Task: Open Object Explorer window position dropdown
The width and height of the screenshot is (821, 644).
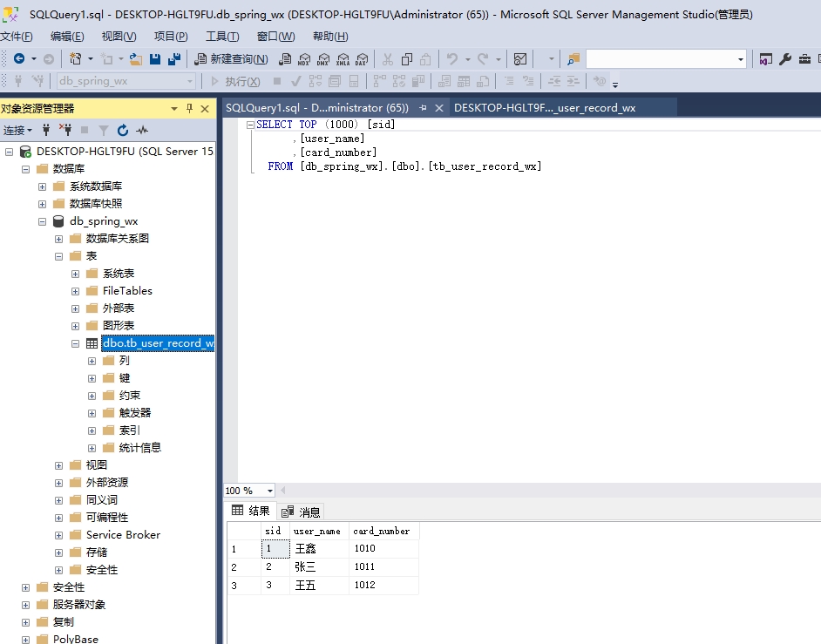Action: pyautogui.click(x=173, y=109)
